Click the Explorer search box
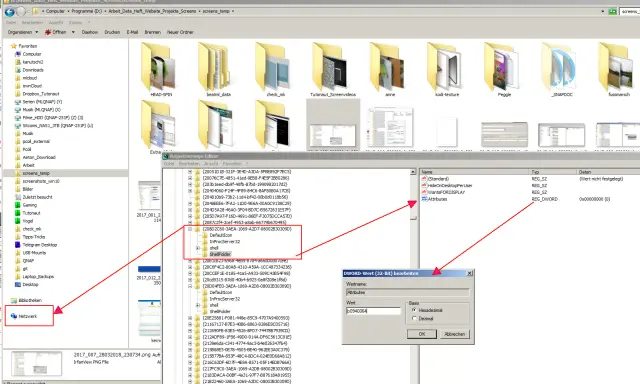The image size is (640, 384). tap(629, 11)
